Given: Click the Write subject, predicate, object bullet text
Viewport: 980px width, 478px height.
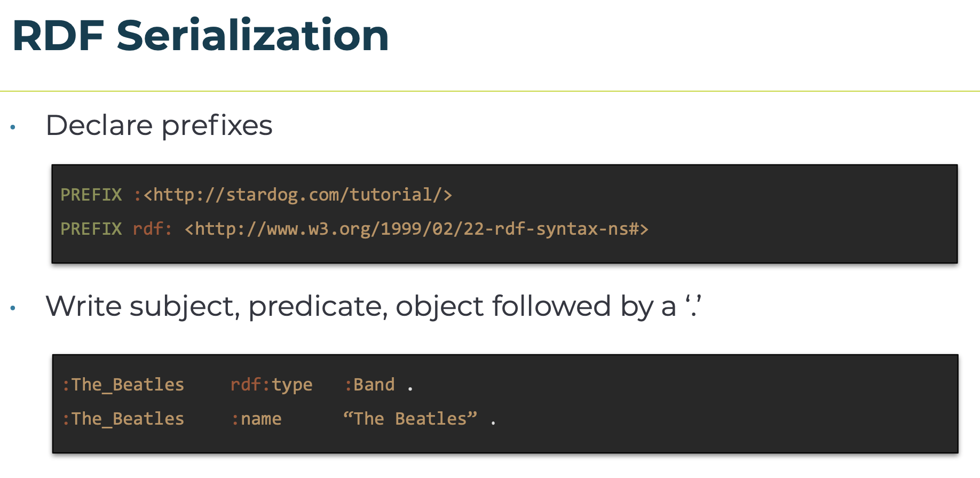Looking at the screenshot, I should (x=373, y=307).
